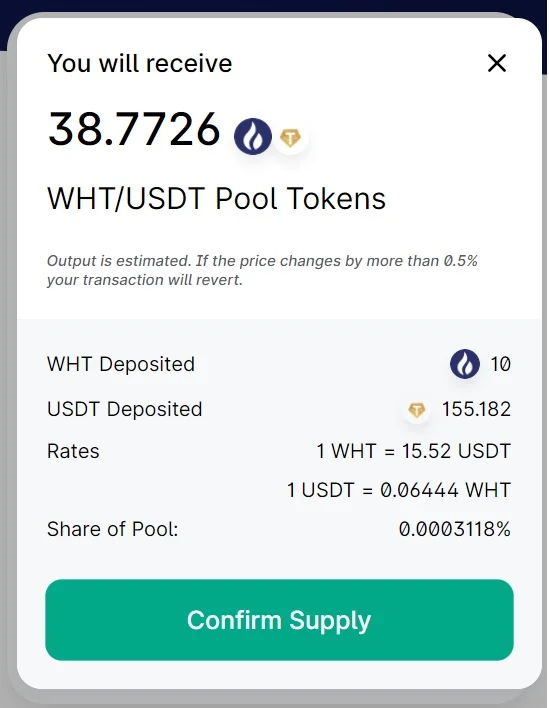Click the Confirm Supply button
549x708 pixels.
pyautogui.click(x=279, y=620)
